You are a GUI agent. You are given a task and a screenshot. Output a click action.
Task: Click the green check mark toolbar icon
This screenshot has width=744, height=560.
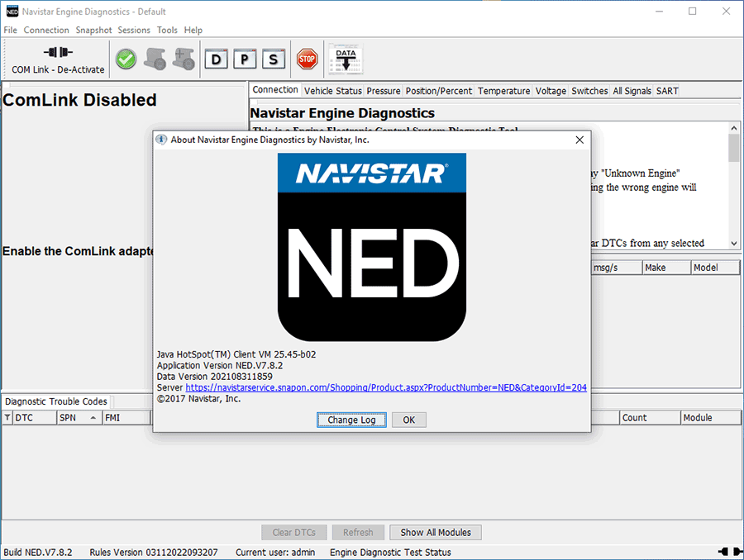click(126, 59)
